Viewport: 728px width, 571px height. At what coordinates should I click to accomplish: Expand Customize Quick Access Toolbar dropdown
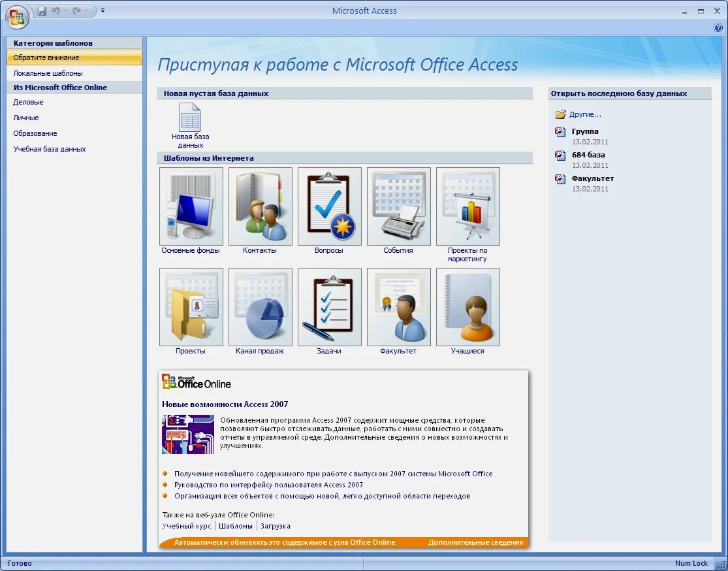pyautogui.click(x=103, y=10)
